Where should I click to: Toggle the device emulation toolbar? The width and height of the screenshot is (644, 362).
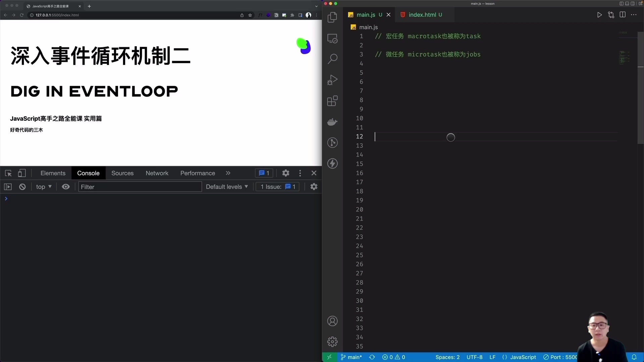tap(22, 173)
